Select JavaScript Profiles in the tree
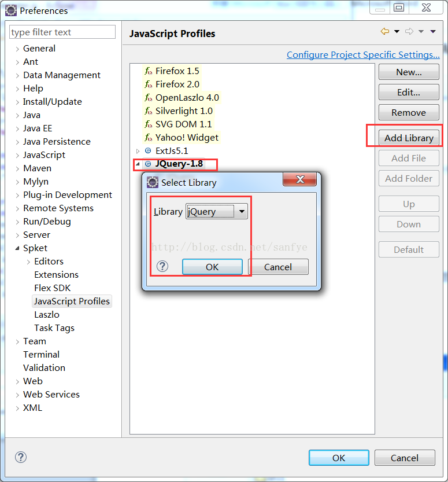The height and width of the screenshot is (482, 448). pyautogui.click(x=72, y=301)
